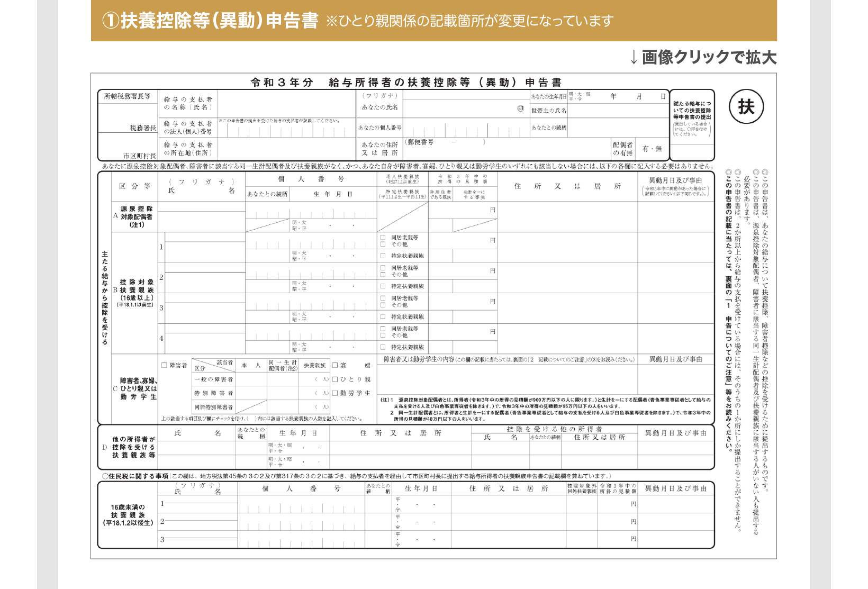The width and height of the screenshot is (868, 589).
Task: Check the ひとり親 box in section C
Action: point(335,379)
